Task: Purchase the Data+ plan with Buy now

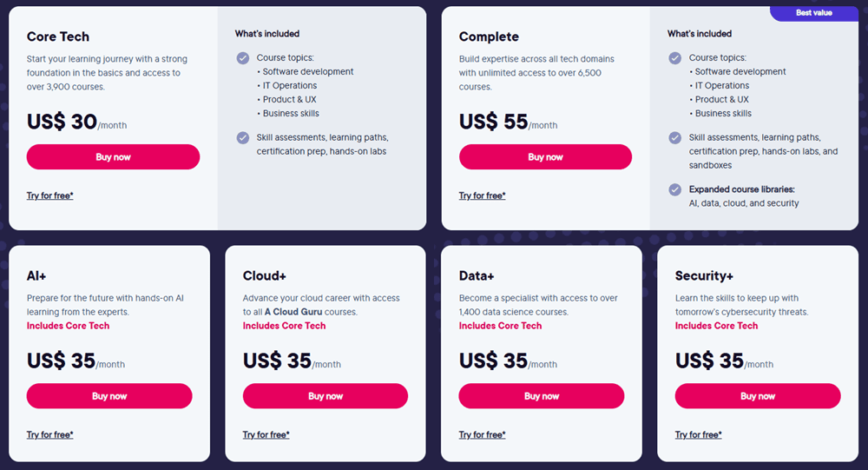Action: point(542,396)
